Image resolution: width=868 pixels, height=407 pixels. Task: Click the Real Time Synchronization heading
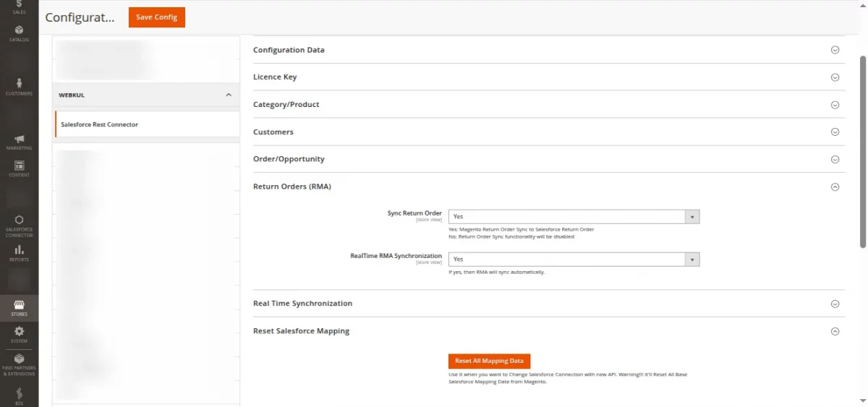pyautogui.click(x=302, y=303)
